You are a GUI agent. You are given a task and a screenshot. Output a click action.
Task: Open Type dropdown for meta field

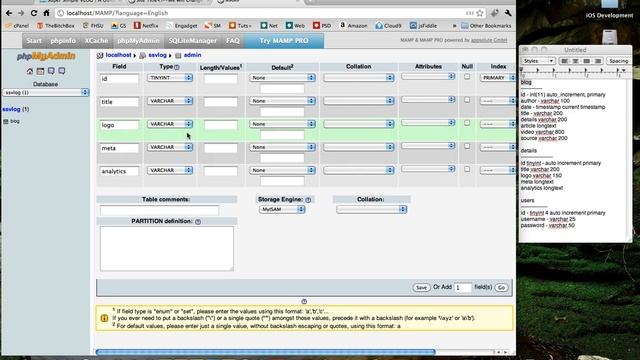[x=170, y=147]
